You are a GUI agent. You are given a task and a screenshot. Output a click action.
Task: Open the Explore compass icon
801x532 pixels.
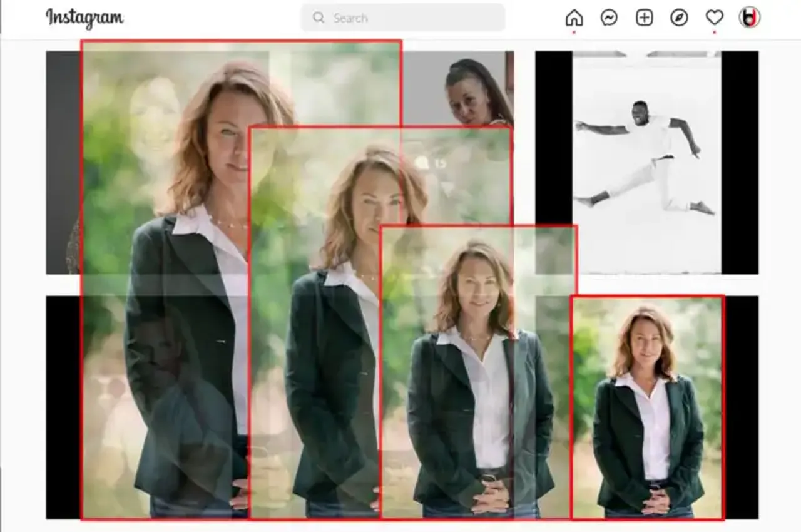coord(679,18)
